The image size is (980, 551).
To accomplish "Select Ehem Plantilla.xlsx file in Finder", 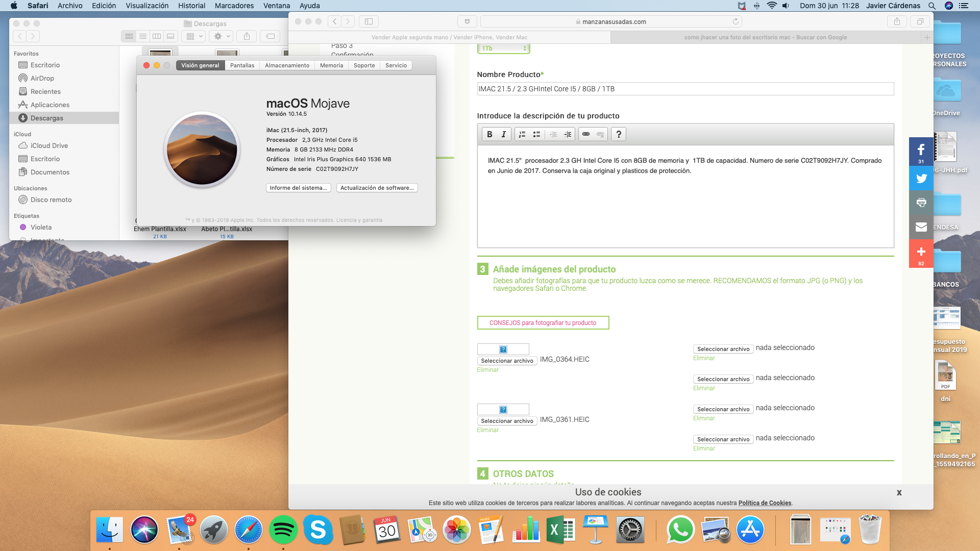I will click(x=160, y=229).
